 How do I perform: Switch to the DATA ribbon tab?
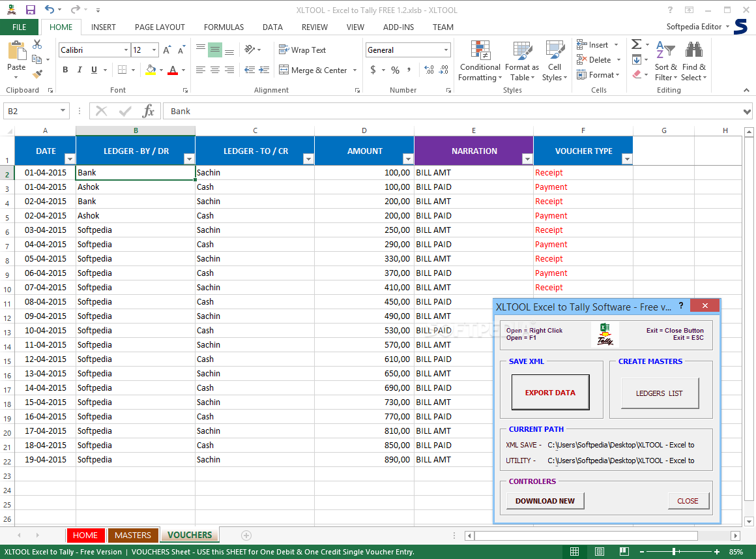(x=272, y=27)
